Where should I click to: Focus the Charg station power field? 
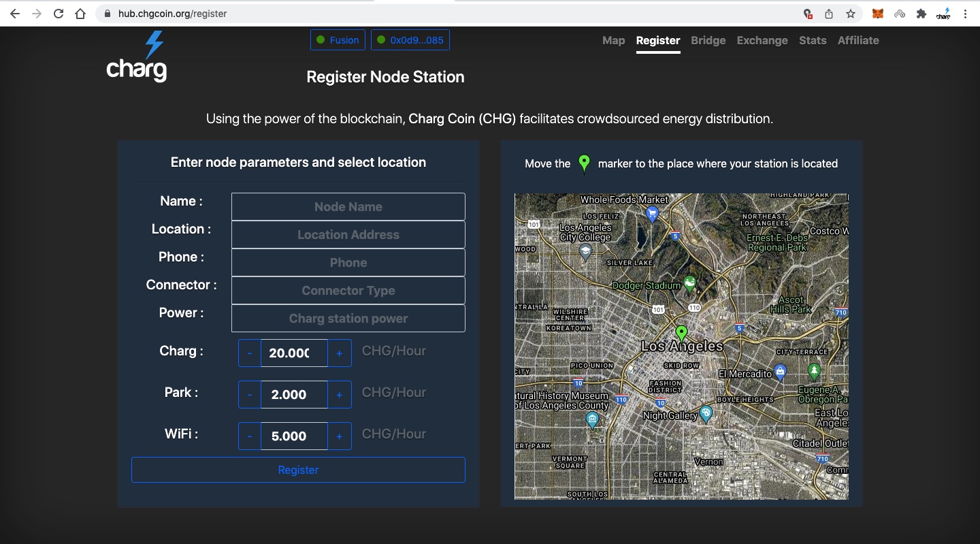[x=348, y=319]
